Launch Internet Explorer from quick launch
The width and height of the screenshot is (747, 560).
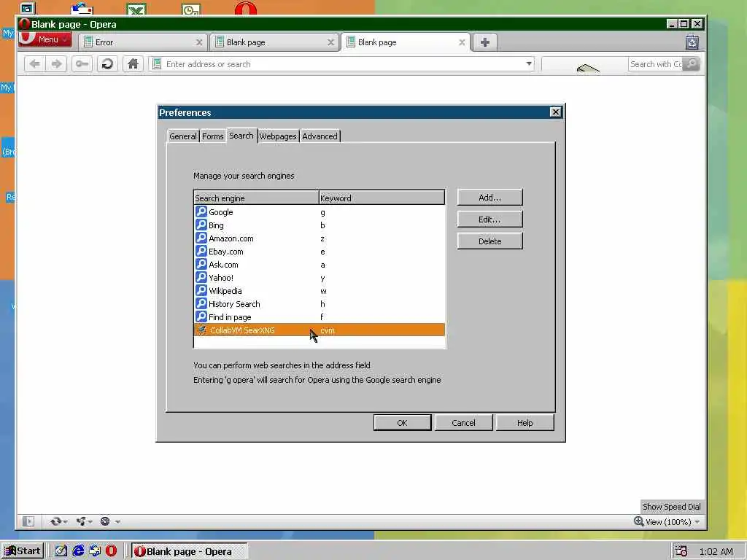tap(78, 551)
